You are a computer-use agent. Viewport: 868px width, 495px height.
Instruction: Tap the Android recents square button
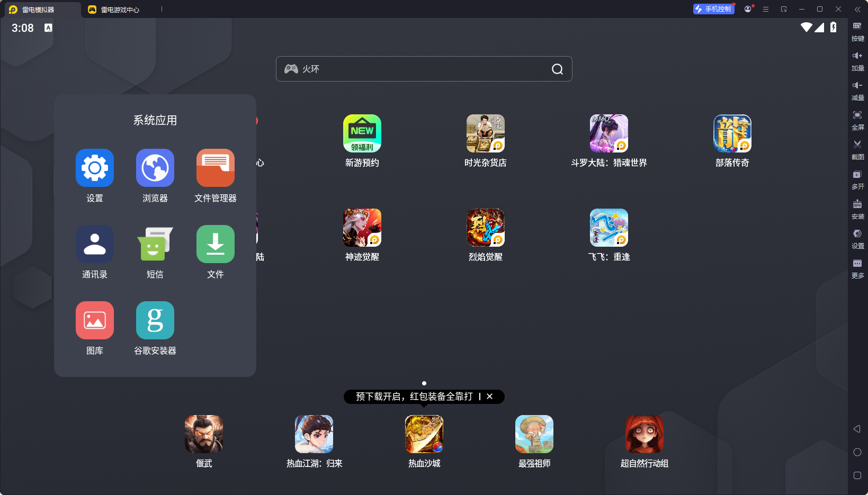point(857,475)
